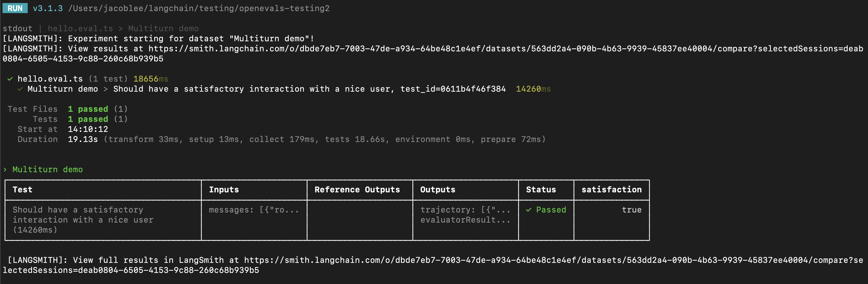Open the 'View full results in LangSmith' URL
Image resolution: width=868 pixels, height=284 pixels.
point(553,260)
